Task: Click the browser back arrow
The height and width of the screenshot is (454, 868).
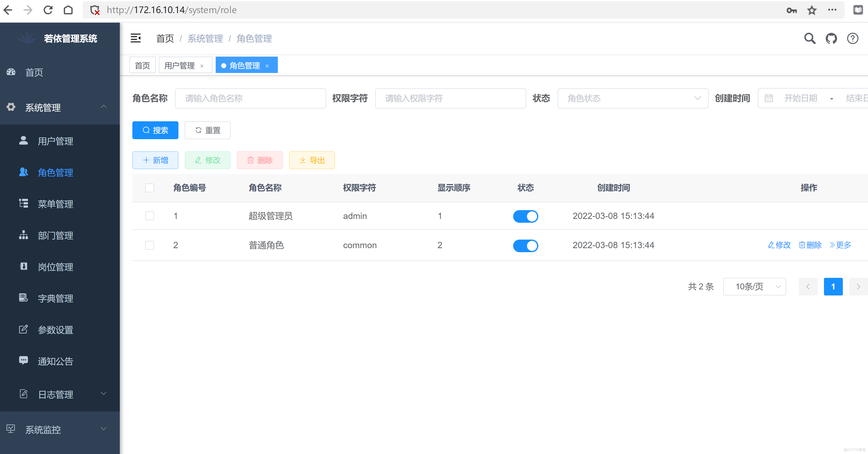Action: [x=8, y=10]
